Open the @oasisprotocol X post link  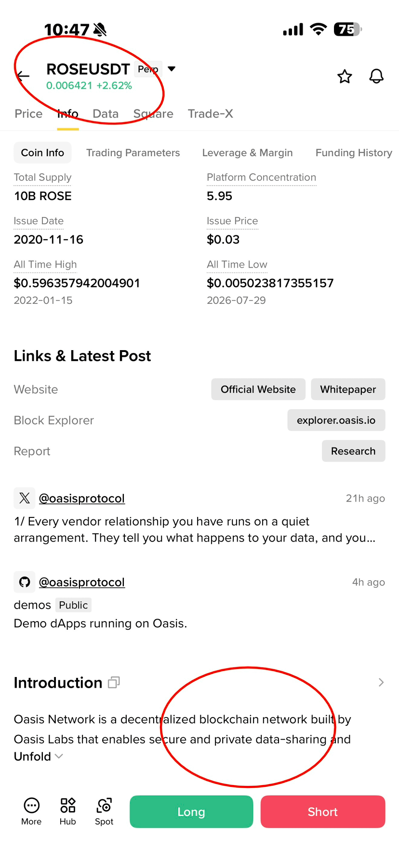(x=82, y=498)
